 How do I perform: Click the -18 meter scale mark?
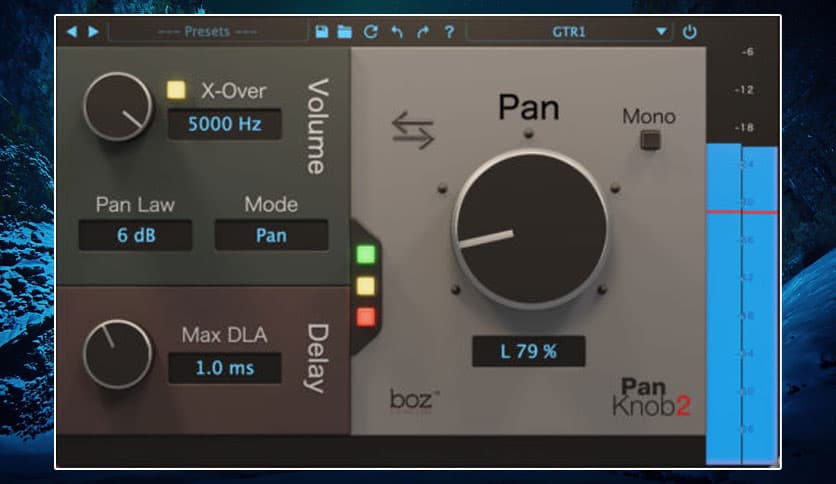point(744,127)
